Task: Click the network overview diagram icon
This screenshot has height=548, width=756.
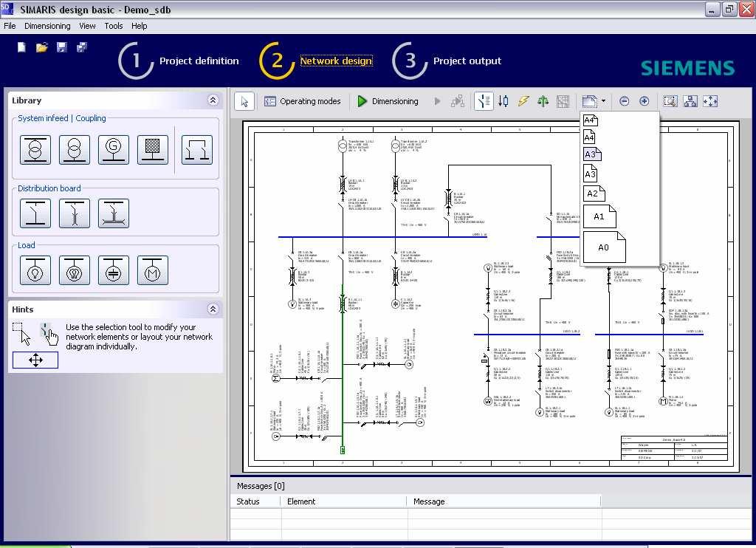Action: (690, 101)
